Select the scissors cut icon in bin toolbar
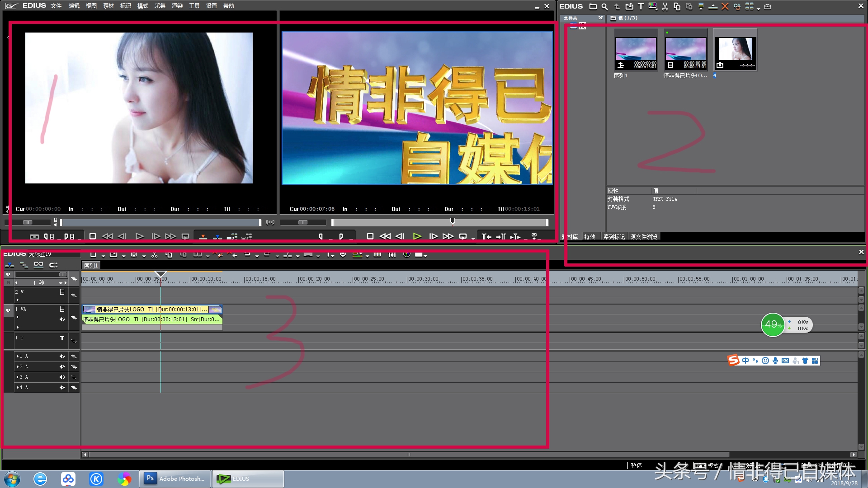Viewport: 868px width, 488px height. click(x=665, y=6)
